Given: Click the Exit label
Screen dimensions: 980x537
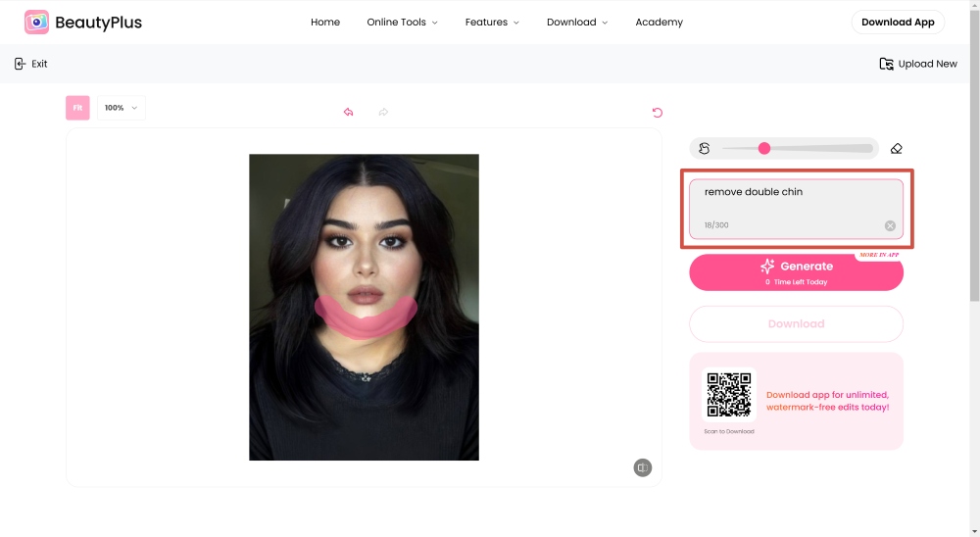Looking at the screenshot, I should 39,64.
